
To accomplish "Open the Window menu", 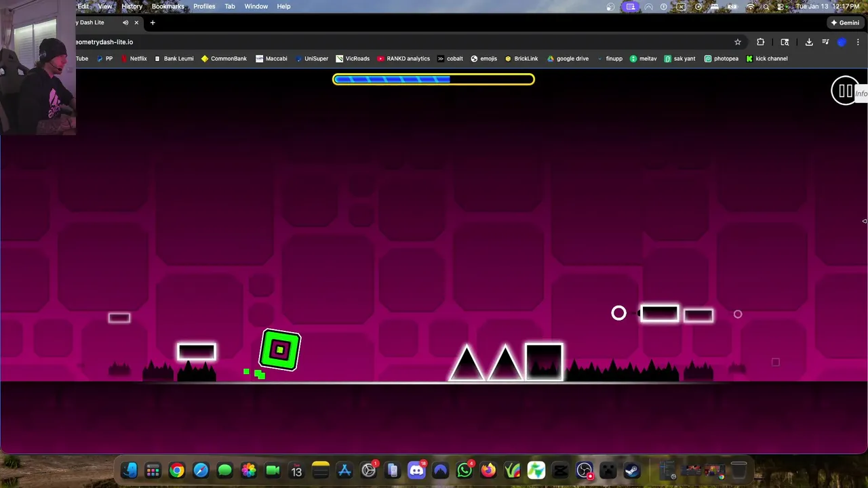I will tap(256, 6).
